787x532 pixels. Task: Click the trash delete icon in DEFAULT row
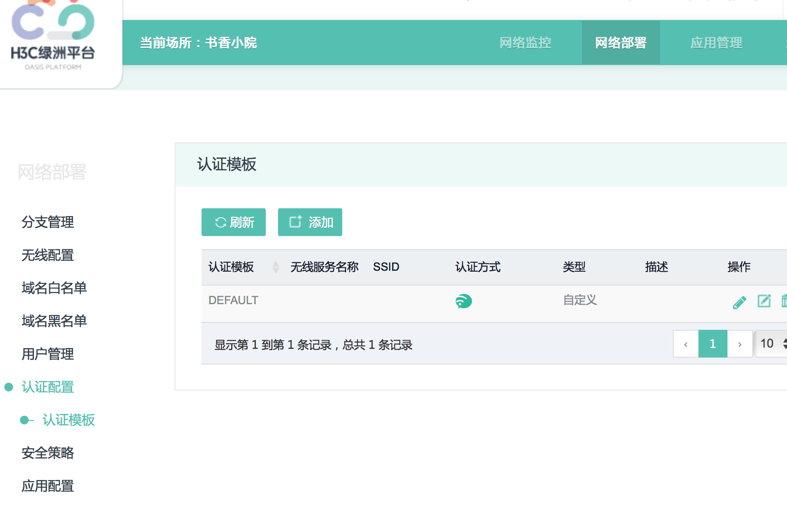tap(784, 301)
